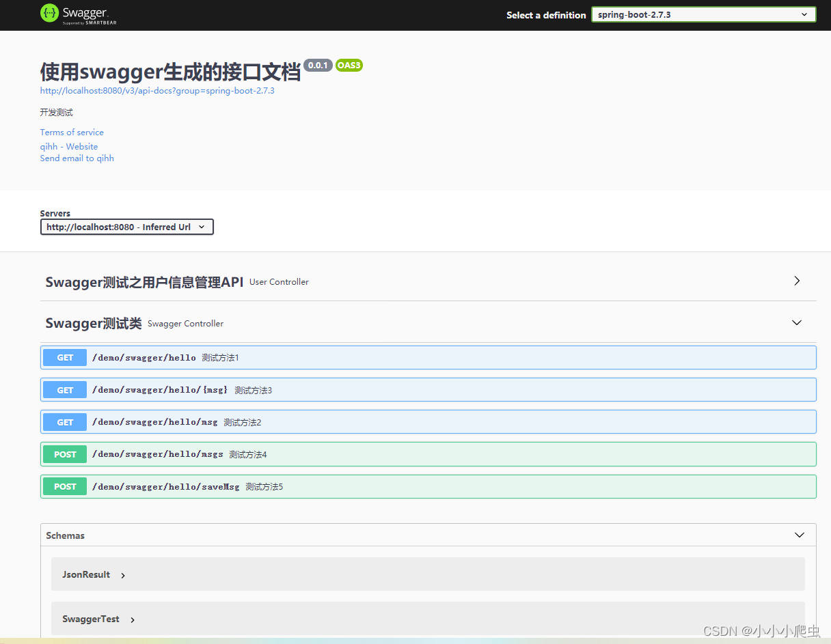Click the GET badge on /demo/swagger/hello/msg
The width and height of the screenshot is (831, 644).
click(64, 421)
